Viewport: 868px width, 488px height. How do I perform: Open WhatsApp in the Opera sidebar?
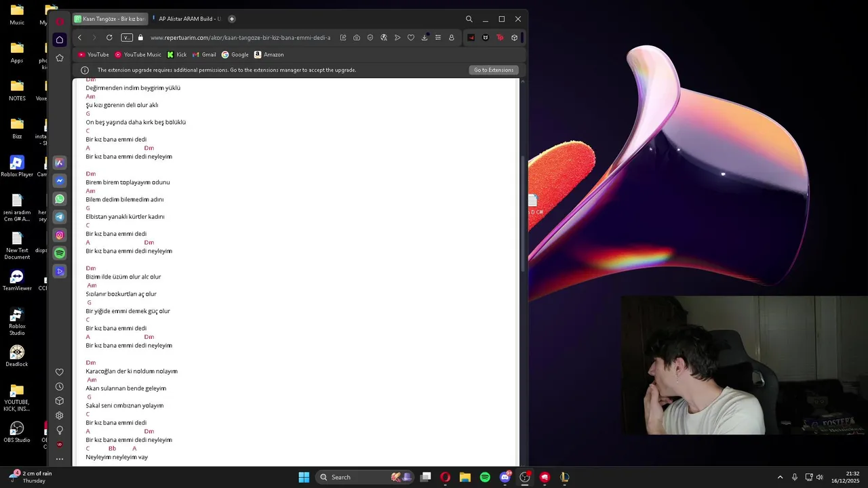coord(60,199)
